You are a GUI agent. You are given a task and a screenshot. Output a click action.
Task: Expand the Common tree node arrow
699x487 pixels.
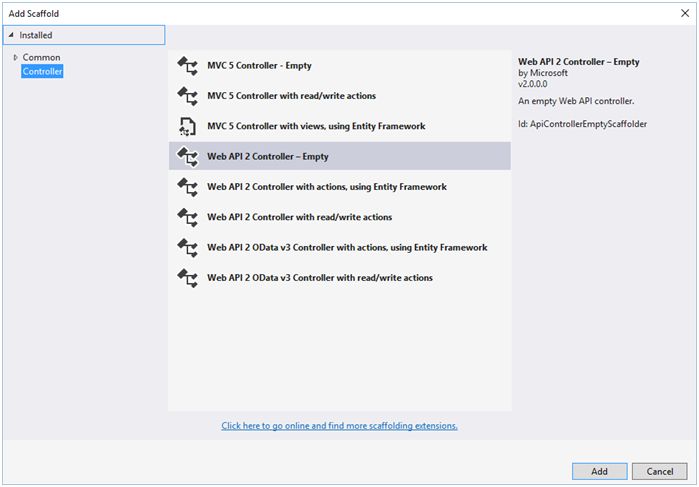click(16, 58)
